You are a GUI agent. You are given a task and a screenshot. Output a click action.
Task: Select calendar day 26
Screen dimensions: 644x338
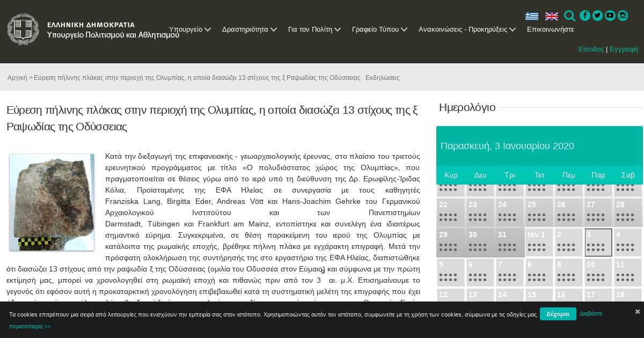[568, 212]
